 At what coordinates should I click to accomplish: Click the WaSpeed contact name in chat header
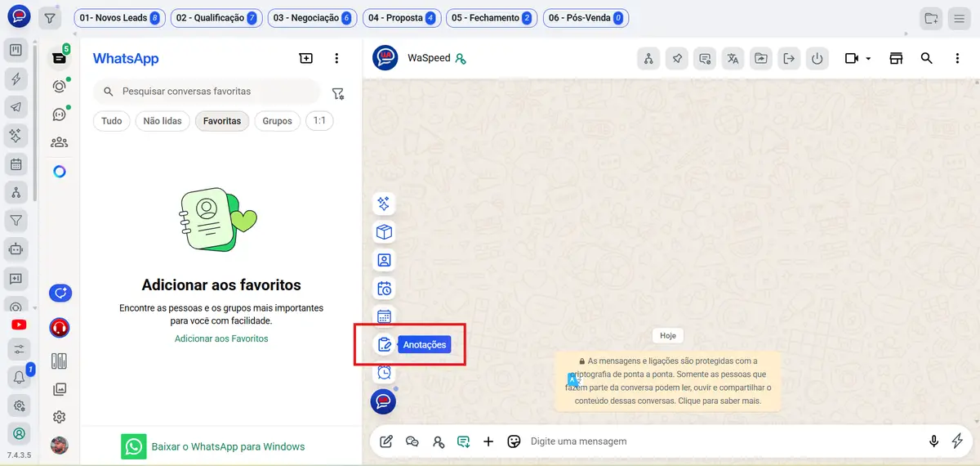429,58
